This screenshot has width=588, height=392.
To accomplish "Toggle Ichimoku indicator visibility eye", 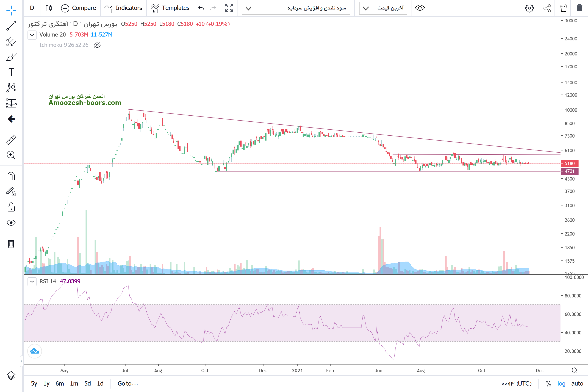I will (x=97, y=45).
